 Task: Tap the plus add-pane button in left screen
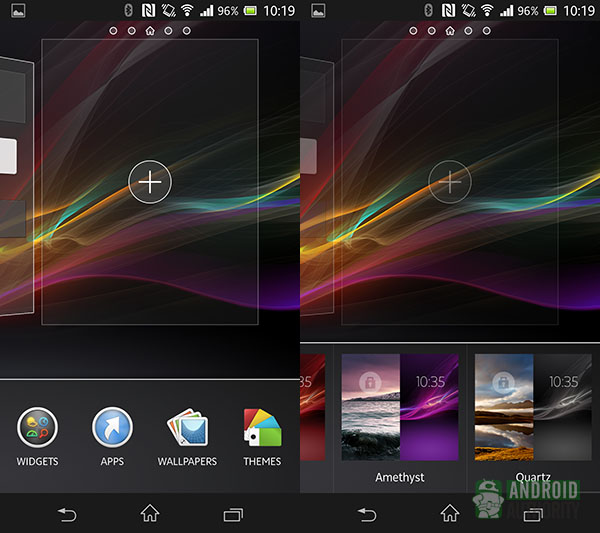click(150, 182)
